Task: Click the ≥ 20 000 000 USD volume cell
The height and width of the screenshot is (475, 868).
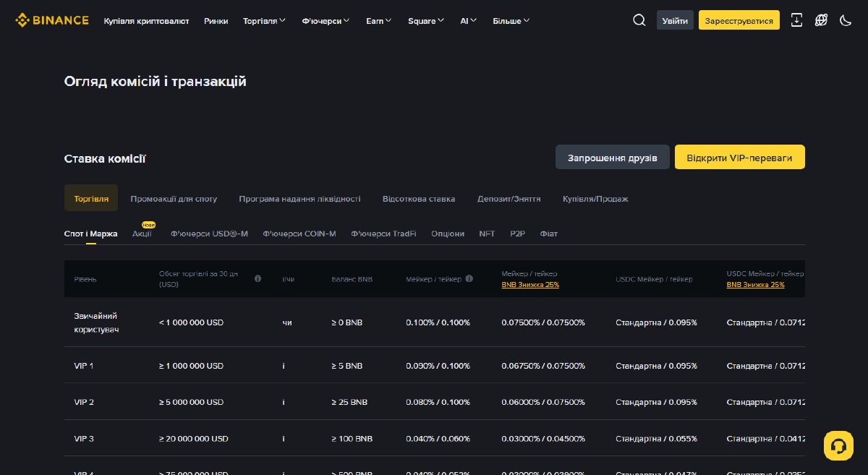Action: 194,438
